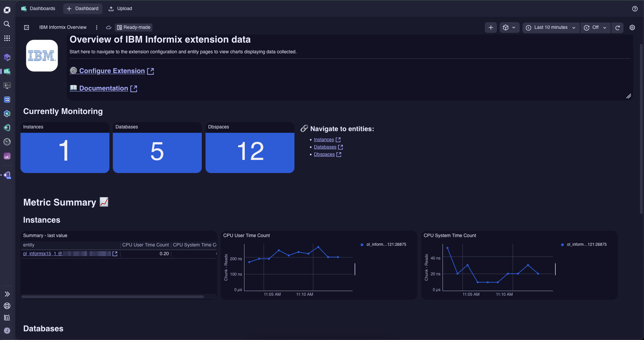Click the tile resize handle at text tile corner

click(629, 96)
